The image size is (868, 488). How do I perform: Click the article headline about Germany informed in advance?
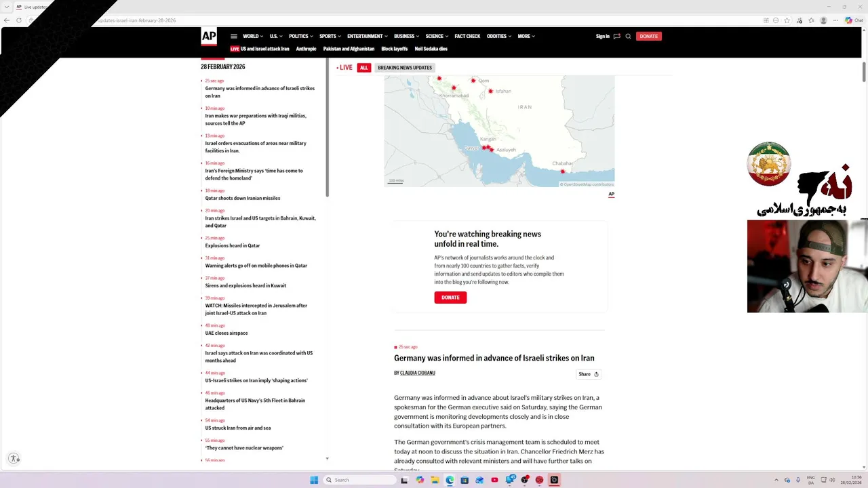click(x=494, y=358)
